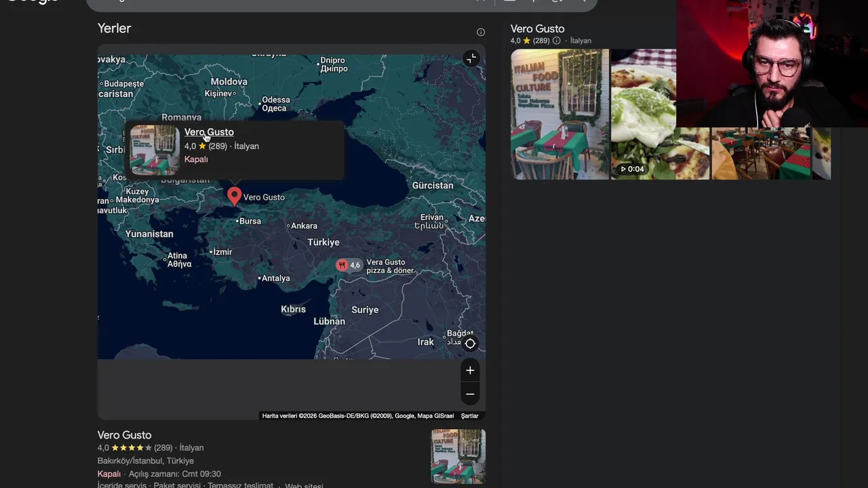
Task: Play the 0:04 video thumbnail
Action: tap(660, 114)
